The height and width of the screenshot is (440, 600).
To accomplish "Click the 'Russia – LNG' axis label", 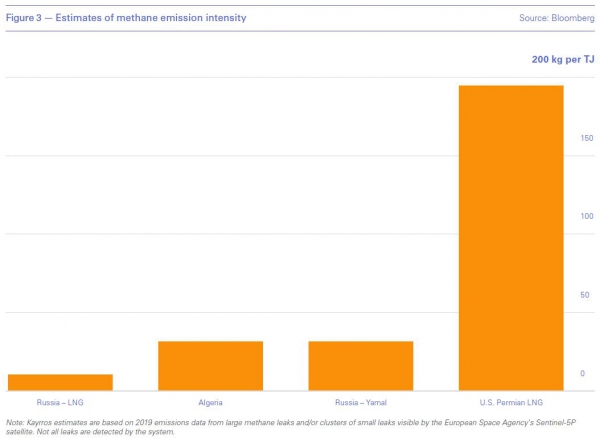I will [x=60, y=402].
